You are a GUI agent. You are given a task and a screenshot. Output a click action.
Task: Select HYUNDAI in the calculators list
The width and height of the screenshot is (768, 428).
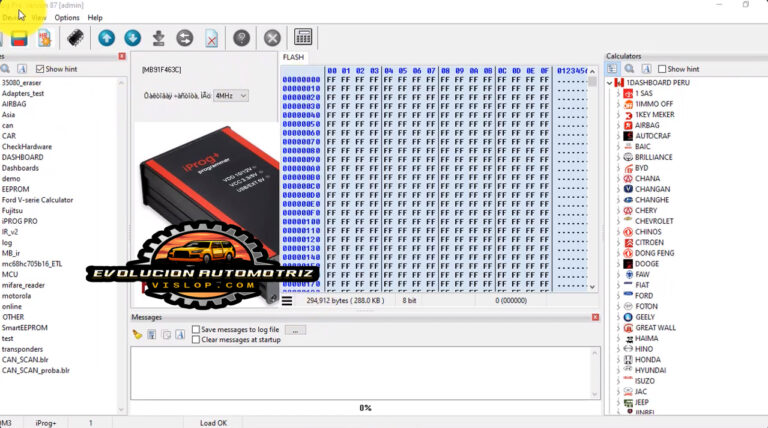(652, 370)
